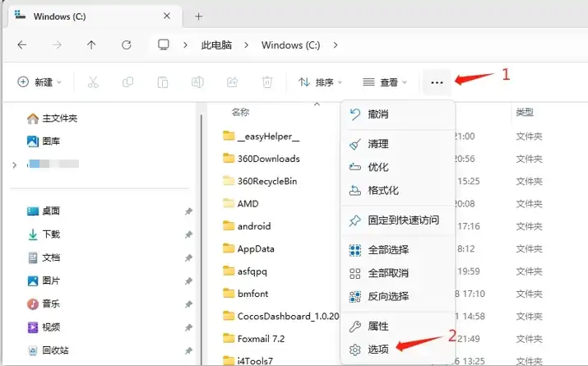
Task: Refresh the current folder view
Action: point(127,45)
